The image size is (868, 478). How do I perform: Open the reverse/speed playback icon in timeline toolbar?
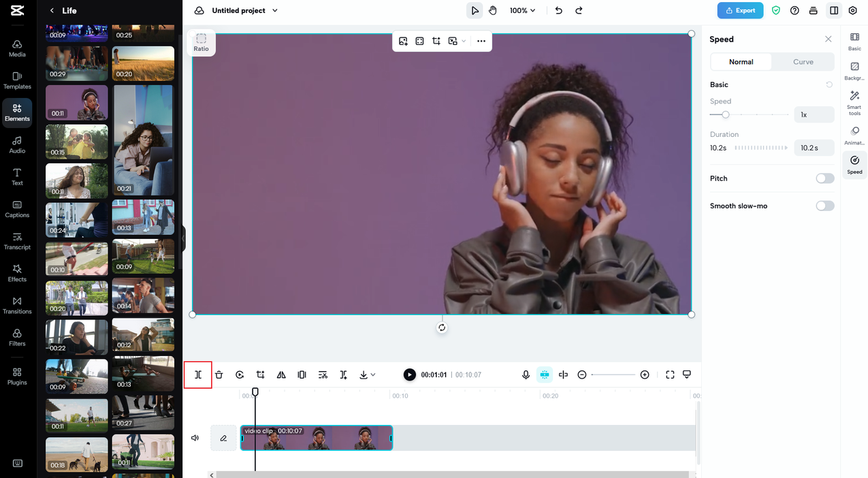(240, 375)
